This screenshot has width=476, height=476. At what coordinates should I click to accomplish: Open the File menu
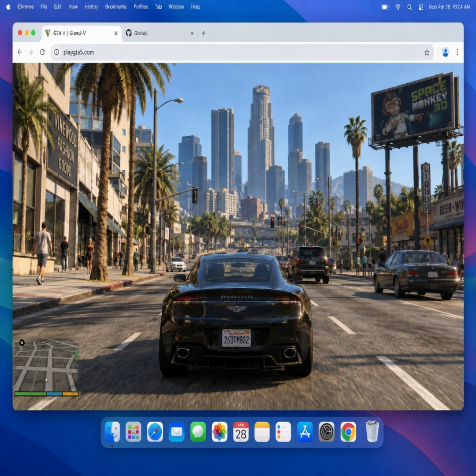[44, 7]
